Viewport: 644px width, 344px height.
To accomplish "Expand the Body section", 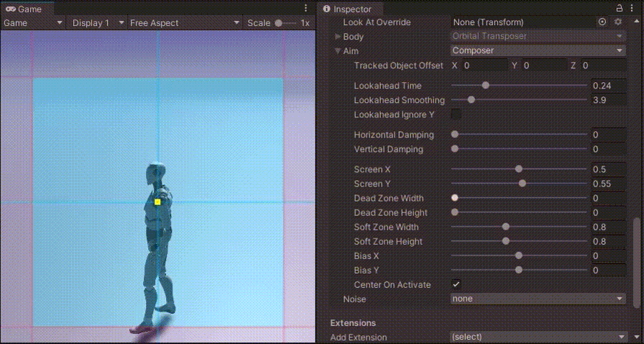I will click(x=338, y=37).
